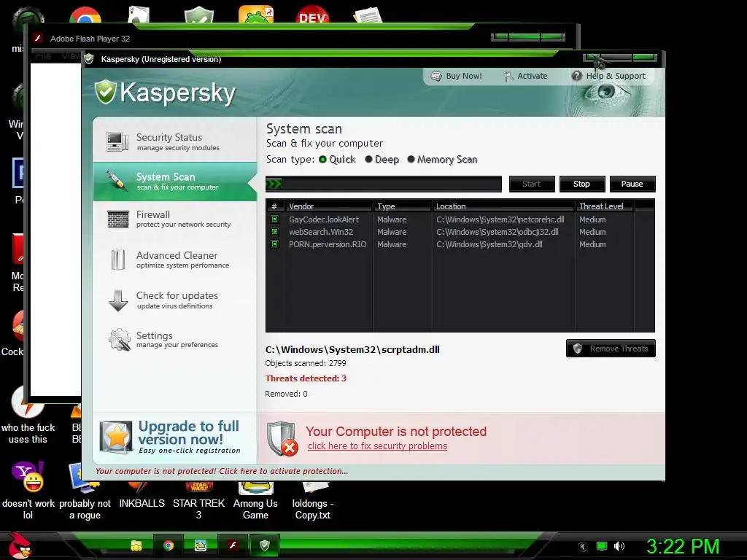Image resolution: width=747 pixels, height=560 pixels.
Task: Open 'probably not a rogue' desktop icon
Action: coord(85,491)
